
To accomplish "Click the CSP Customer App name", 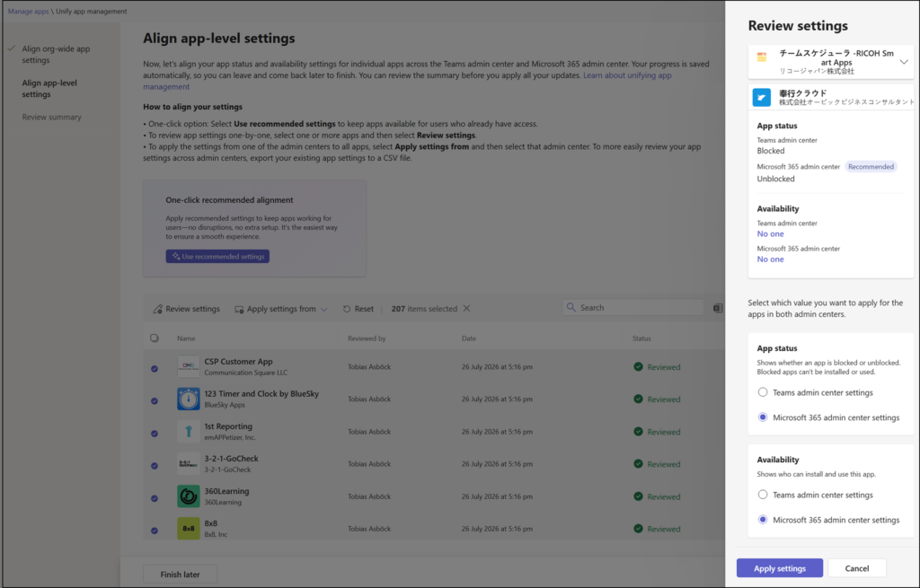I will coord(238,362).
